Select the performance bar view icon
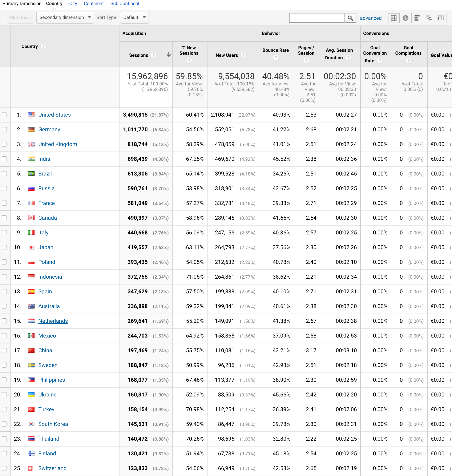 click(x=417, y=18)
